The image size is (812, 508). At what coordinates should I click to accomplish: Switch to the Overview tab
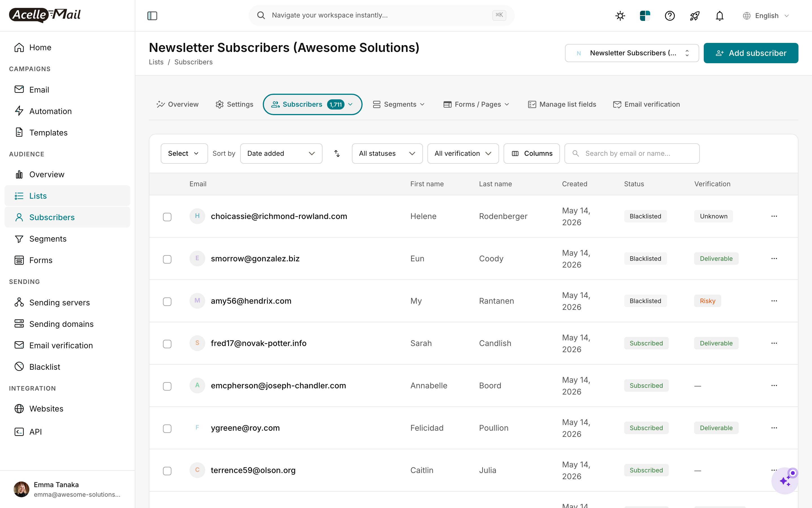pyautogui.click(x=178, y=104)
